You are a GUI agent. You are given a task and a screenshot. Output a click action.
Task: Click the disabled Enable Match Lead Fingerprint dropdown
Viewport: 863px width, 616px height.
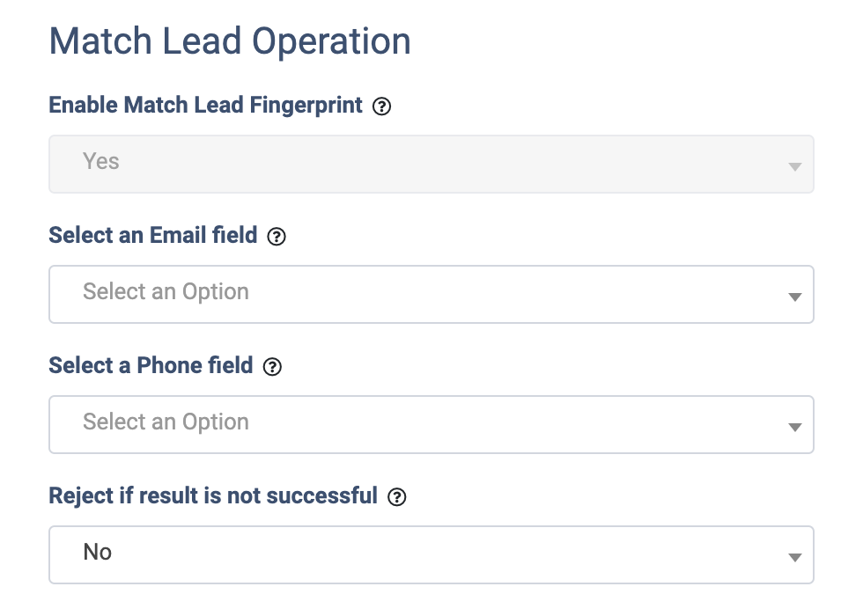click(431, 164)
